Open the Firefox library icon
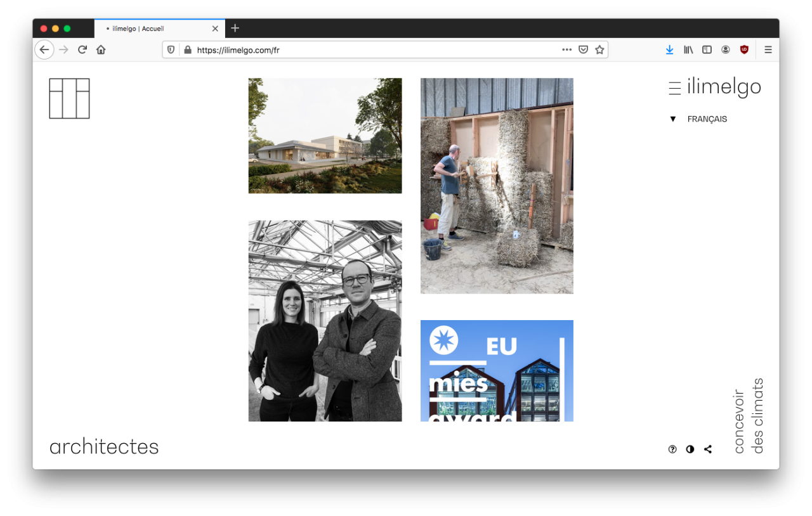Viewport: 812px width, 516px height. pos(688,49)
